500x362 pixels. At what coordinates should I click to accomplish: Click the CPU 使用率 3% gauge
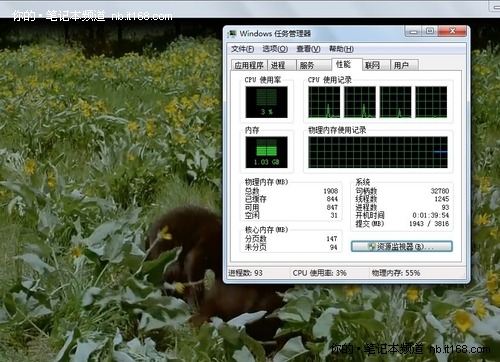pos(266,102)
